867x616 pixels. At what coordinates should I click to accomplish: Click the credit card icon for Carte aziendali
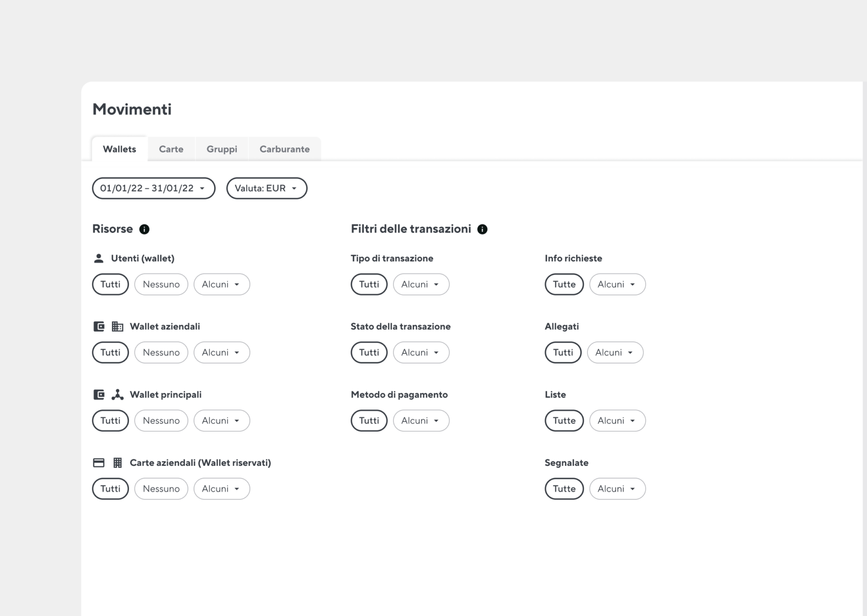[x=99, y=463]
